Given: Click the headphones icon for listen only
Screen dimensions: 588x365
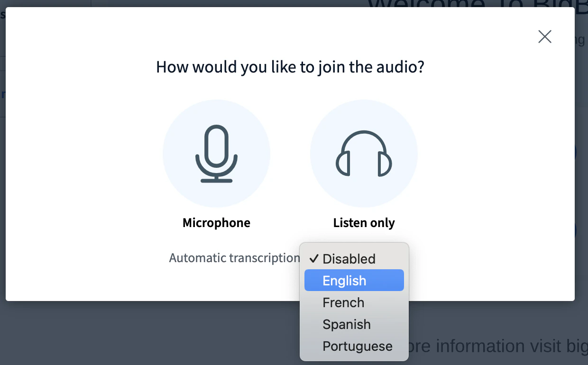Looking at the screenshot, I should point(364,153).
